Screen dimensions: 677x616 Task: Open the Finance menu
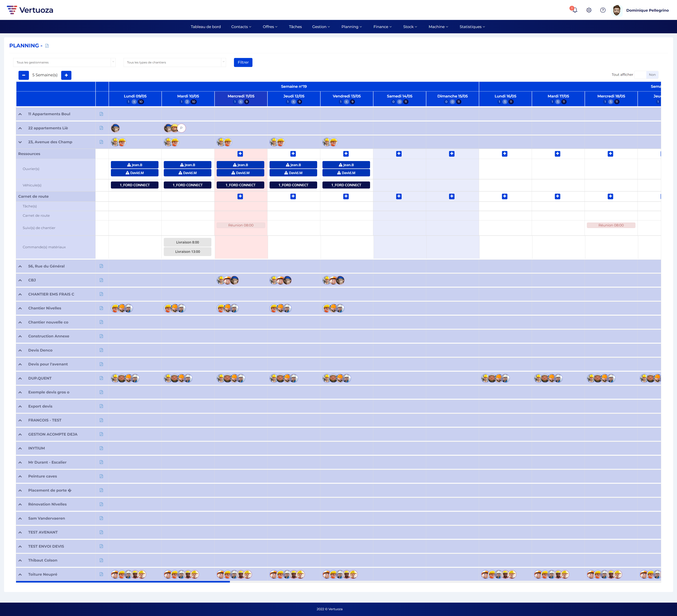click(x=382, y=27)
